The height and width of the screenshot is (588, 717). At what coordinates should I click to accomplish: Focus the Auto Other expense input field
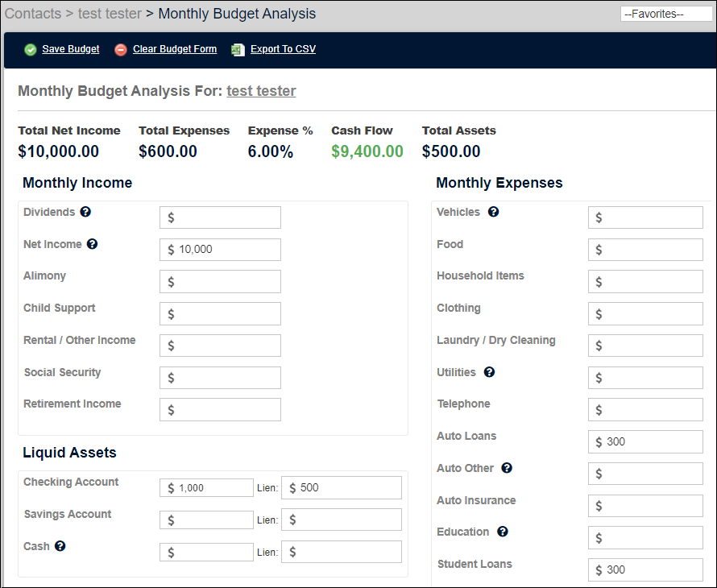point(645,474)
